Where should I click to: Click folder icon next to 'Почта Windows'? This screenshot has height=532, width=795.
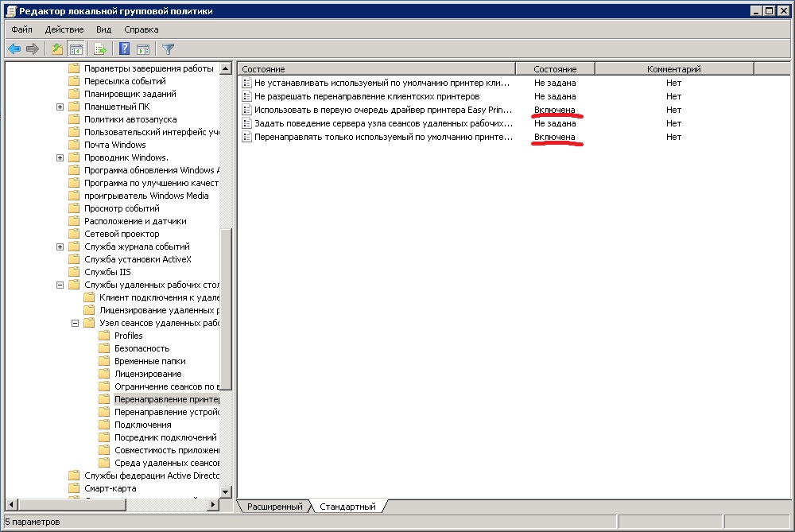pos(74,145)
